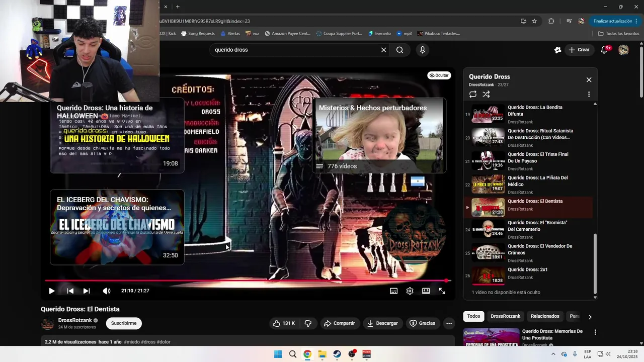This screenshot has height=362, width=644.
Task: Skip to next video in player controls
Action: [x=87, y=291]
